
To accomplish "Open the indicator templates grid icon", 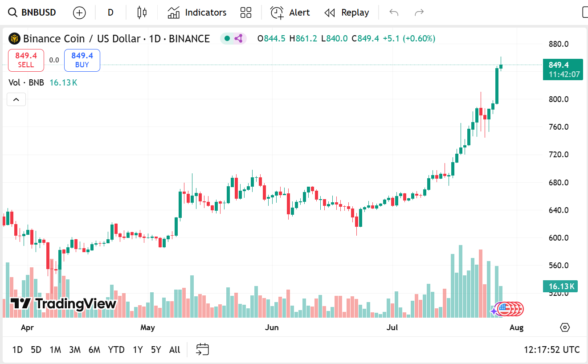I will tap(246, 12).
